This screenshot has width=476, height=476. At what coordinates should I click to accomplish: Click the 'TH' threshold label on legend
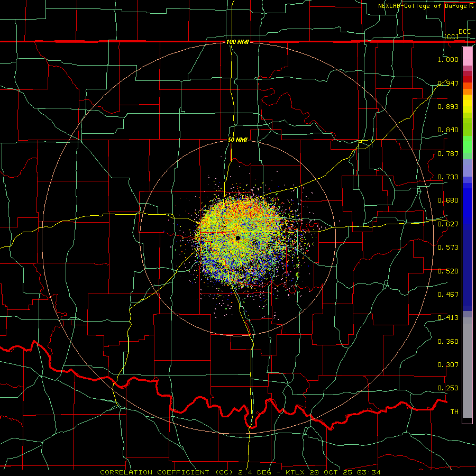point(454,412)
